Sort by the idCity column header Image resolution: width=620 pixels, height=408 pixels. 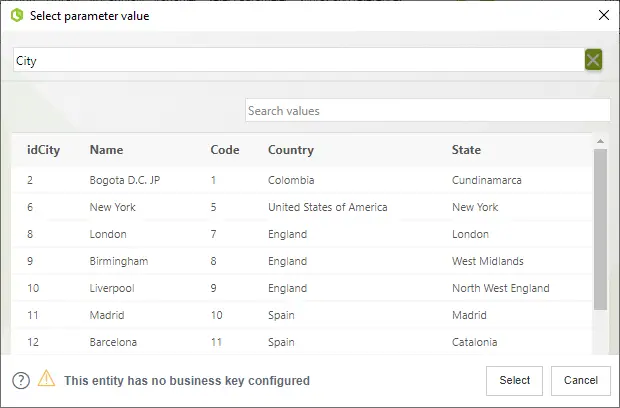click(x=43, y=150)
